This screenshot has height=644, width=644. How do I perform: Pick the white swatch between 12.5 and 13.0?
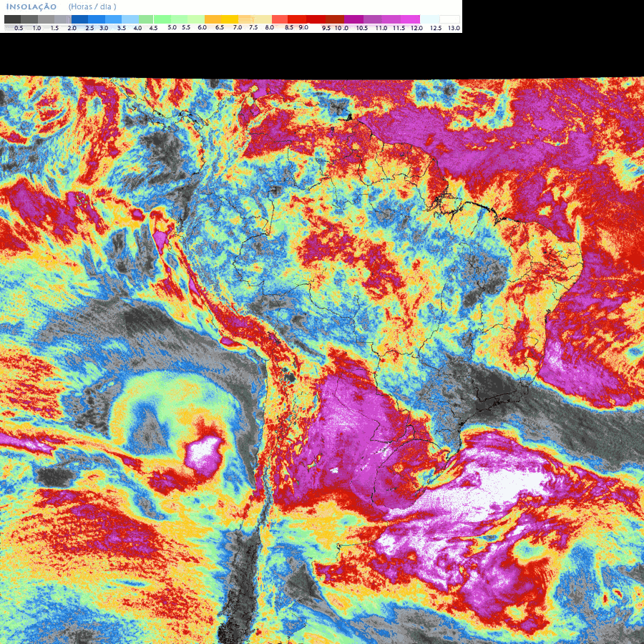450,19
